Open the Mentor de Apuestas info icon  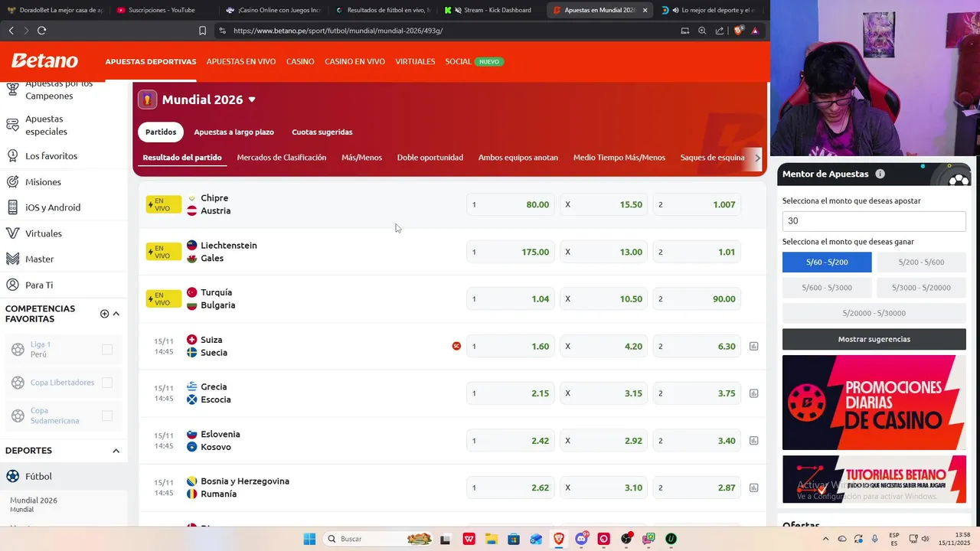[880, 174]
